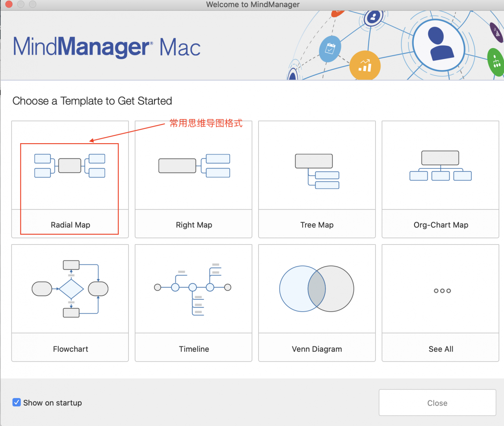The width and height of the screenshot is (504, 426).
Task: Uncheck the Show on startup checkbox
Action: click(x=17, y=402)
